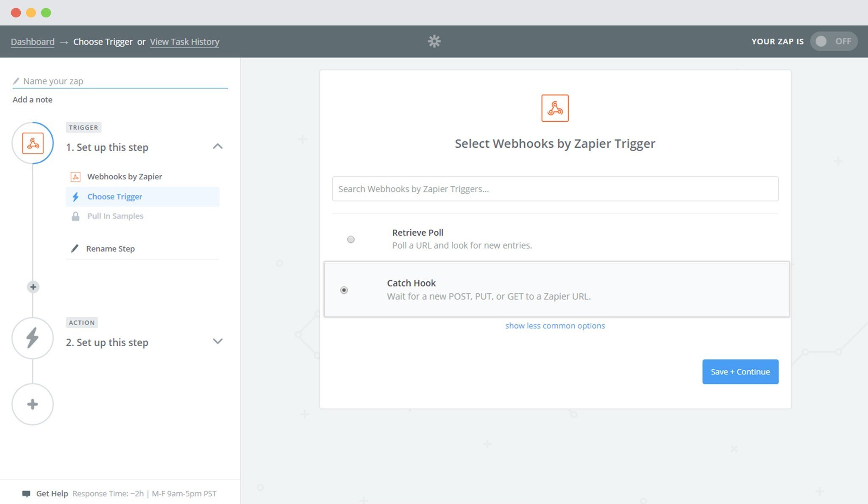The width and height of the screenshot is (868, 504).
Task: Click the red close window button
Action: tap(16, 13)
